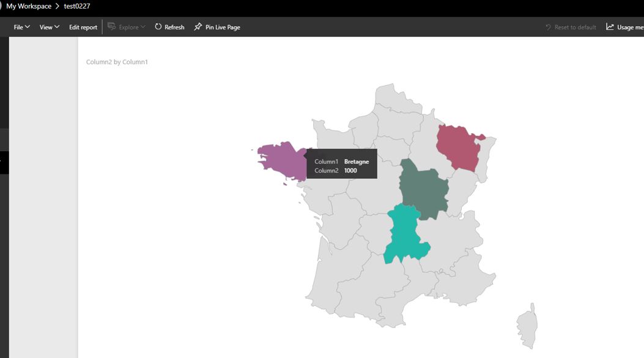Open the File menu
Viewport: 644px width, 358px height.
coord(22,27)
